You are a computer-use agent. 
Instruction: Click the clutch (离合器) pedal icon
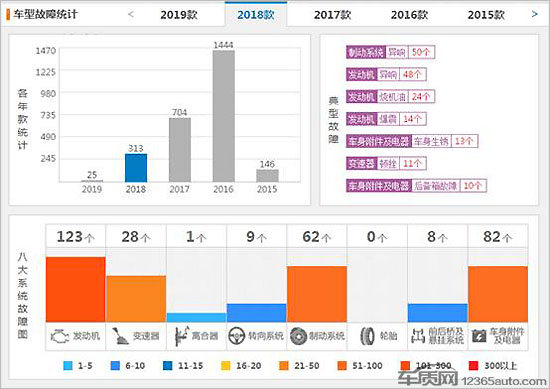[x=182, y=336]
